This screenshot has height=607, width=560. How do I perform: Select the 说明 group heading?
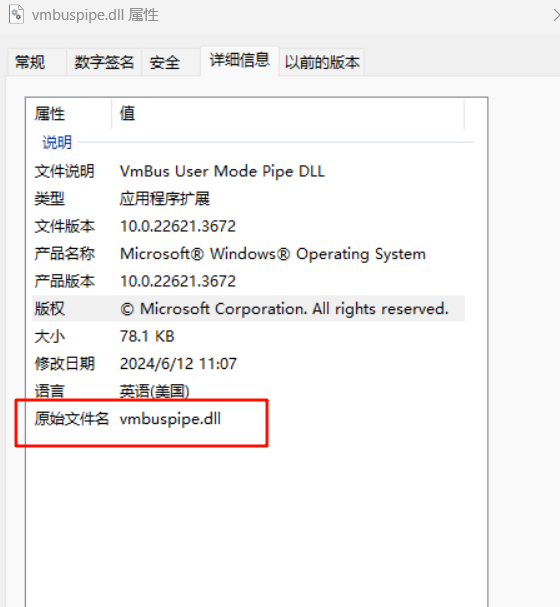point(57,142)
